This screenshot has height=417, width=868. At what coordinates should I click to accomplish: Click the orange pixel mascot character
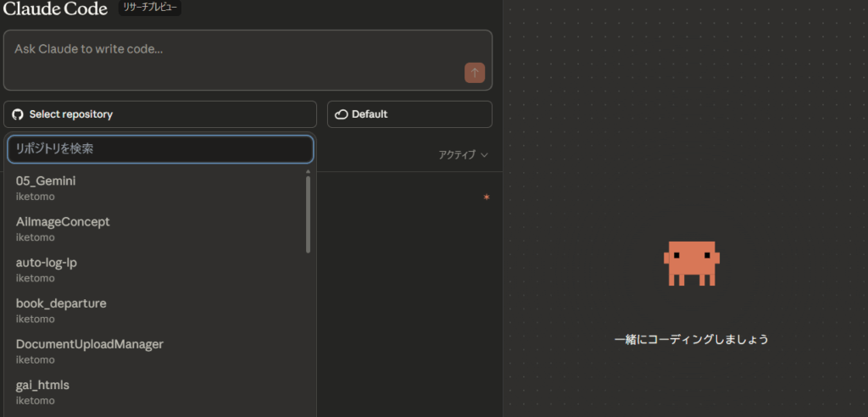click(x=692, y=263)
